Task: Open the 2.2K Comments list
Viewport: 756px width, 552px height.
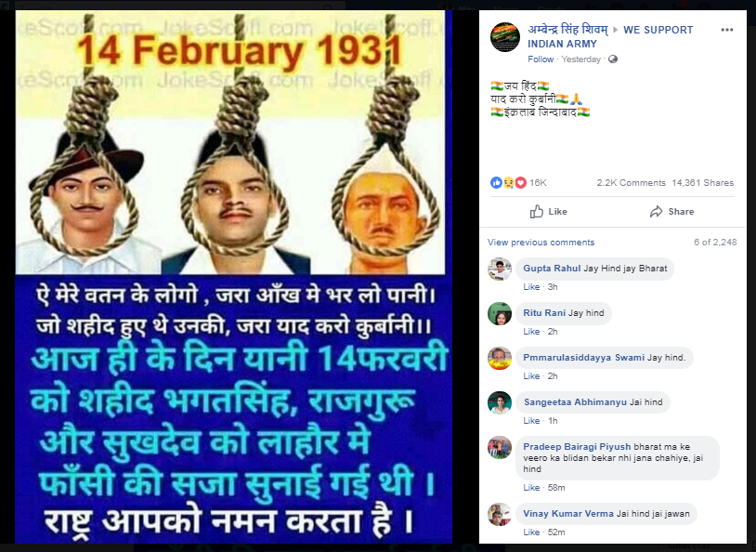Action: [632, 183]
